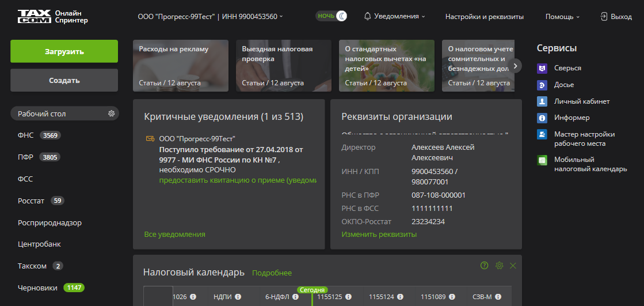Click the green Загрузить button
644x306 pixels.
point(64,51)
